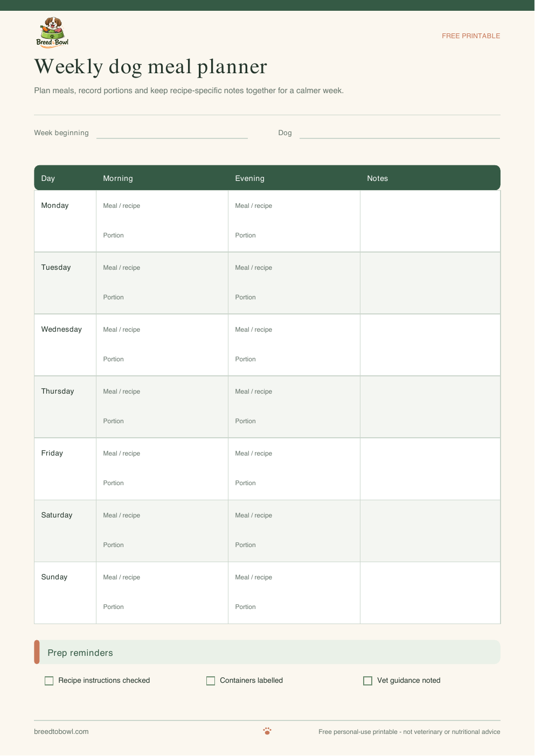
Task: Click Tuesday morning Portion field
Action: point(113,297)
